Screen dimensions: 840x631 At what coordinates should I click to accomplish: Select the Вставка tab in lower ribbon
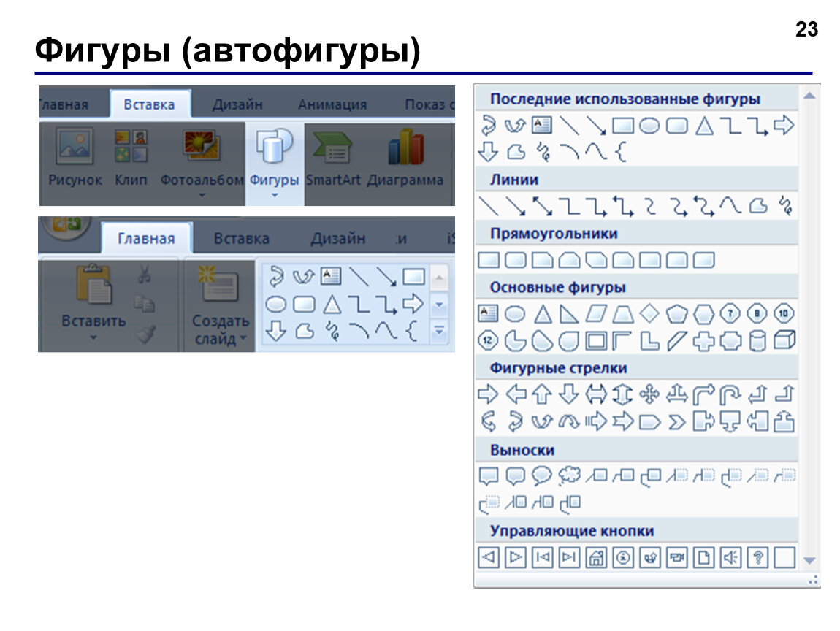click(242, 238)
